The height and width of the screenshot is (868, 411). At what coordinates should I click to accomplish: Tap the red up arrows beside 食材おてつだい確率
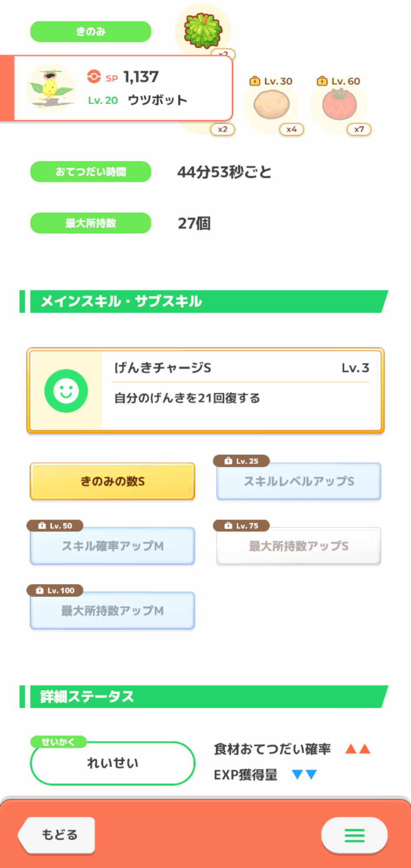[358, 749]
